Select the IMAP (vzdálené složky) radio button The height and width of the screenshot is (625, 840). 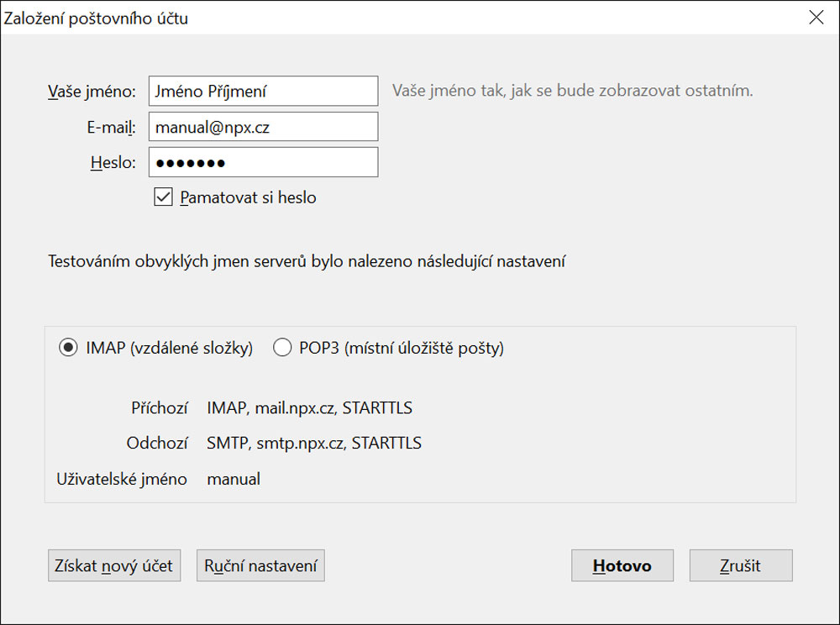(68, 348)
